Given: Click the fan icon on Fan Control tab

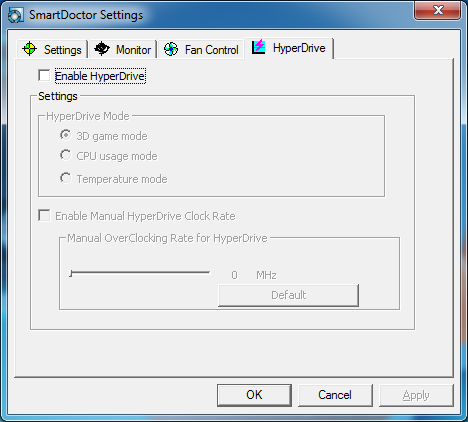Looking at the screenshot, I should click(171, 49).
